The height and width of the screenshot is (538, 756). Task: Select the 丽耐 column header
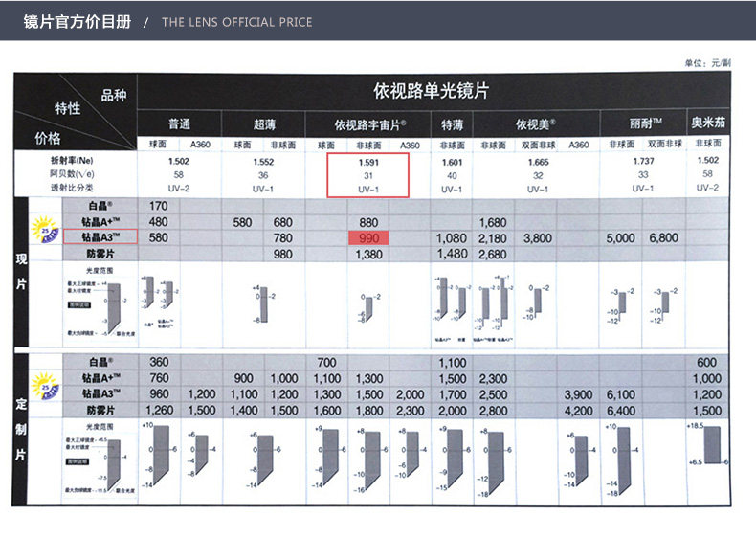coord(645,123)
